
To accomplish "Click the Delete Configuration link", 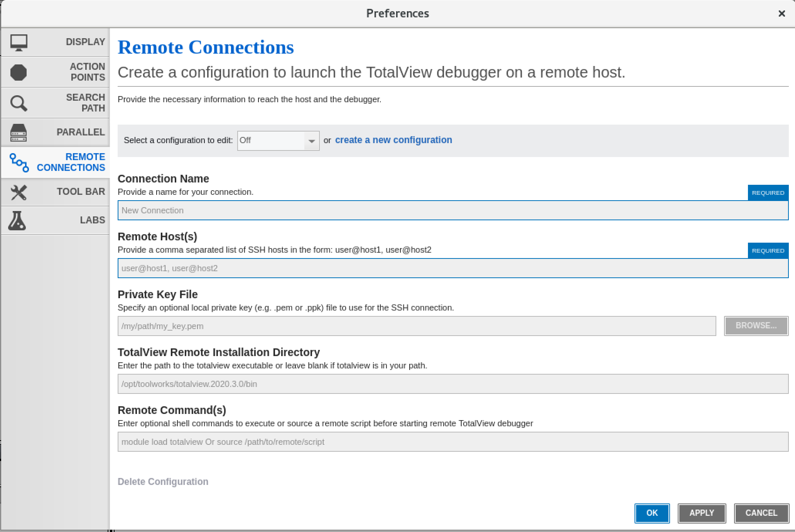I will coord(163,481).
